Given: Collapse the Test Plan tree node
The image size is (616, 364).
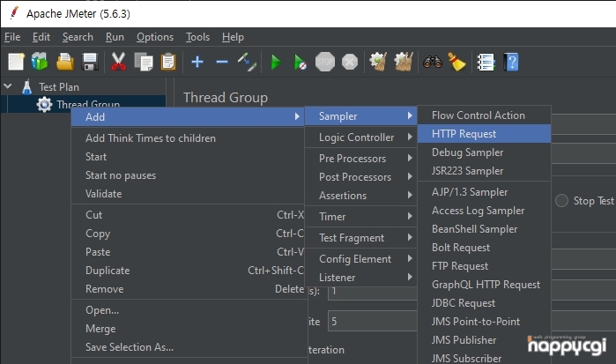Looking at the screenshot, I should (x=8, y=86).
